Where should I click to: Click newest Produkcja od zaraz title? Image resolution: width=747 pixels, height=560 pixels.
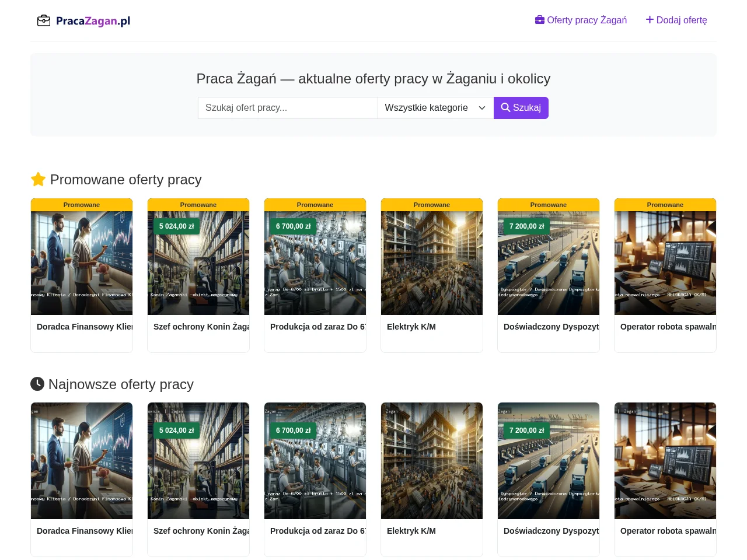coord(318,531)
